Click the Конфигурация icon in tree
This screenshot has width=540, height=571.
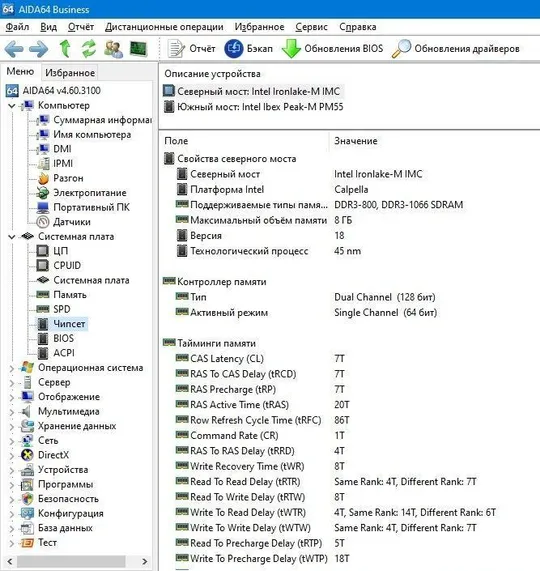click(x=28, y=513)
